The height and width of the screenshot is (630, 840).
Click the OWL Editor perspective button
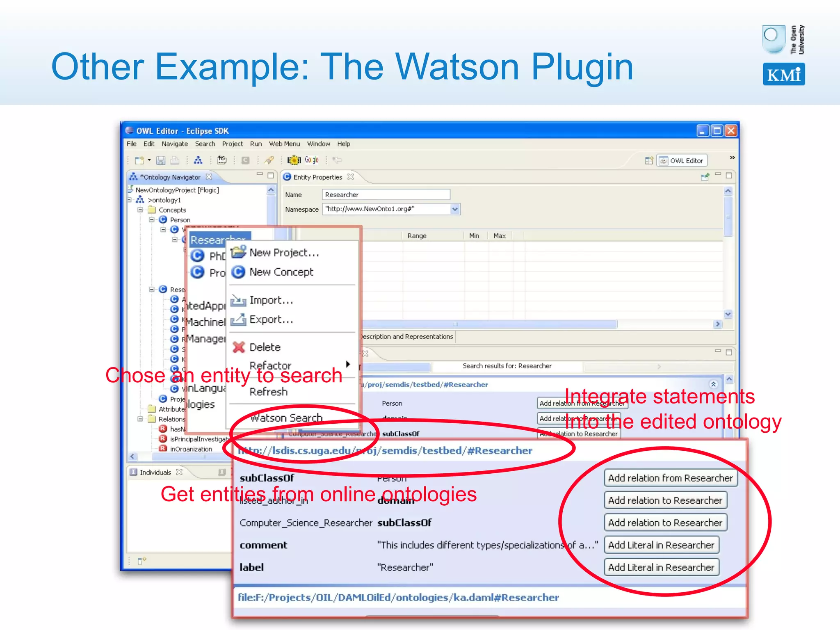click(682, 161)
